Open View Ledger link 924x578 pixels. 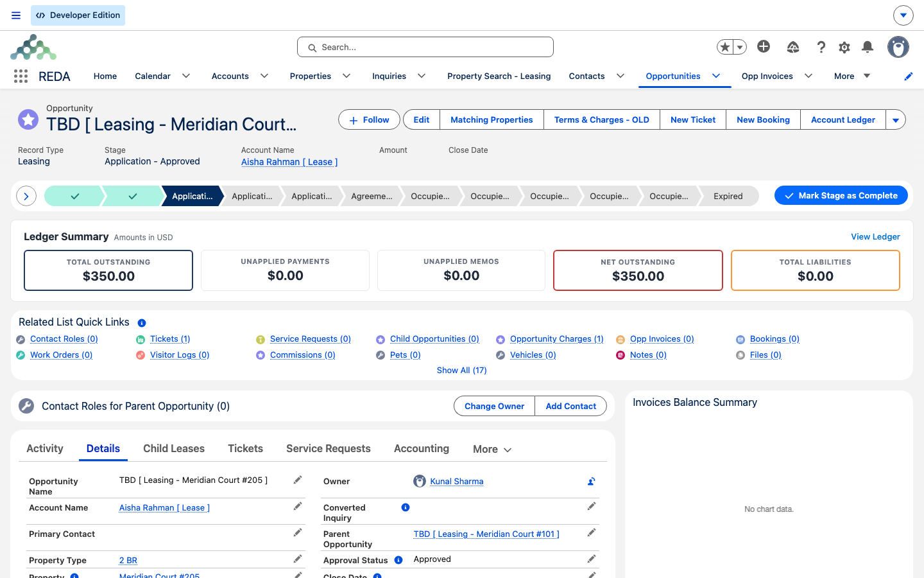[875, 237]
